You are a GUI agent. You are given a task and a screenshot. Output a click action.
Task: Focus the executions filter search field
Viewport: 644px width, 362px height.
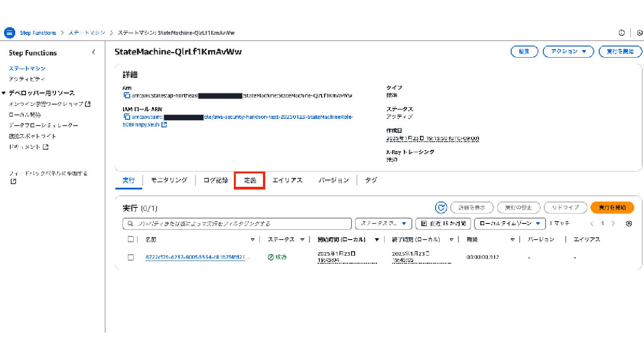pos(237,223)
